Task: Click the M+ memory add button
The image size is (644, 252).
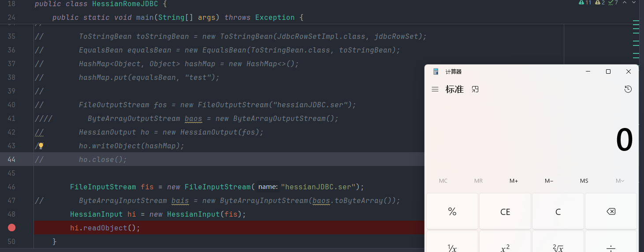Action: click(x=514, y=181)
